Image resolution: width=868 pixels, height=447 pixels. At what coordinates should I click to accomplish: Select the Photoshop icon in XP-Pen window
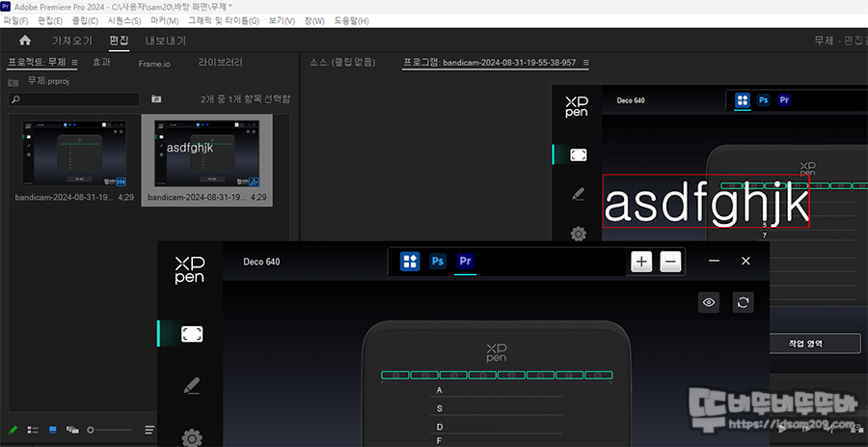pyautogui.click(x=438, y=261)
